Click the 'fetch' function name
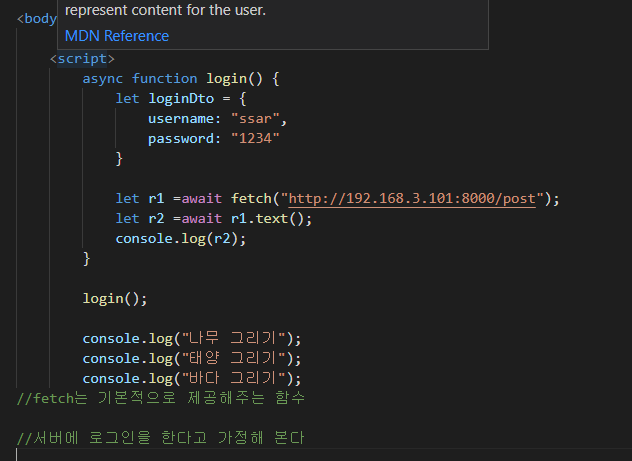632x461 pixels. [x=251, y=199]
